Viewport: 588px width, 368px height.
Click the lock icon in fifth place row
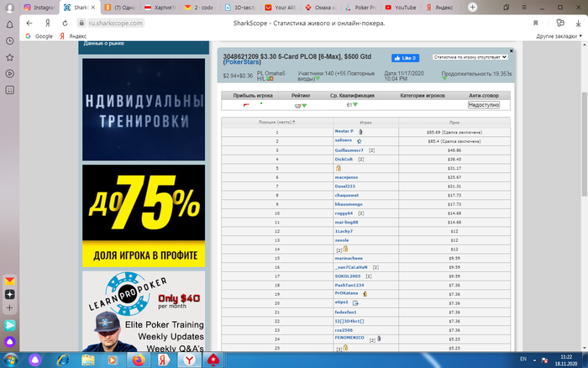[x=339, y=168]
